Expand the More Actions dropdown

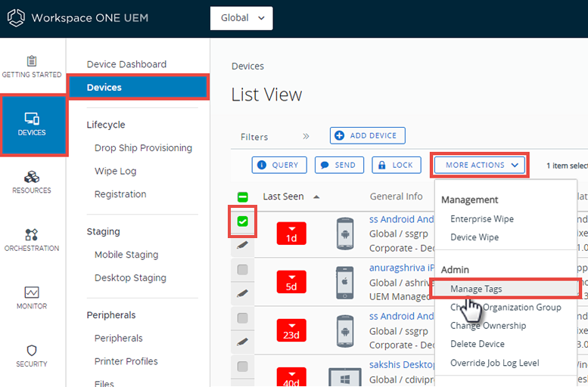pyautogui.click(x=480, y=165)
